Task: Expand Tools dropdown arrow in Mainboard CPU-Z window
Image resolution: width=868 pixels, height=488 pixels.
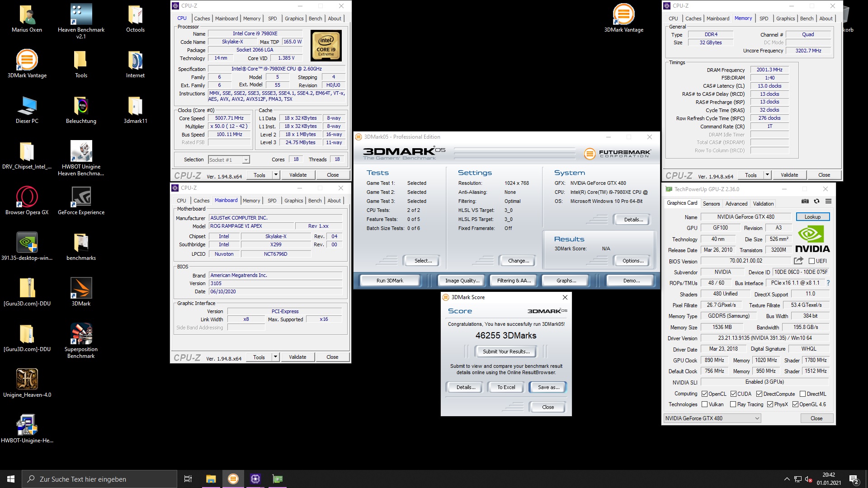Action: tap(275, 357)
